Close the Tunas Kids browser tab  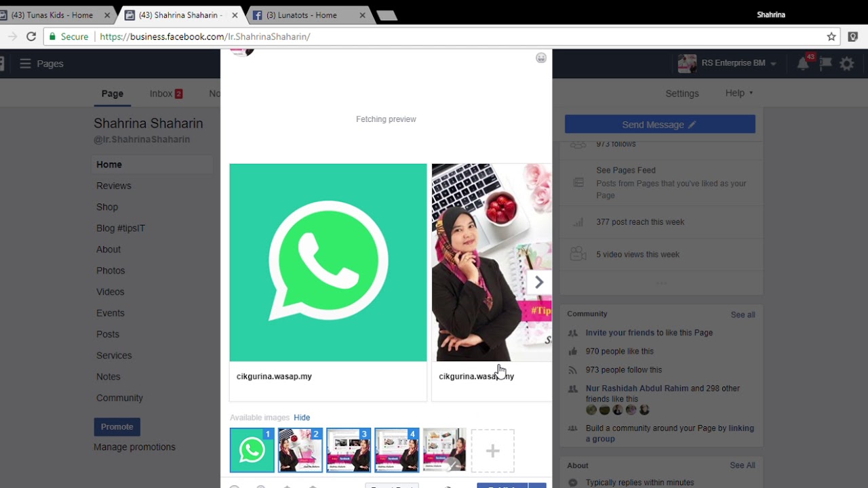pos(107,15)
